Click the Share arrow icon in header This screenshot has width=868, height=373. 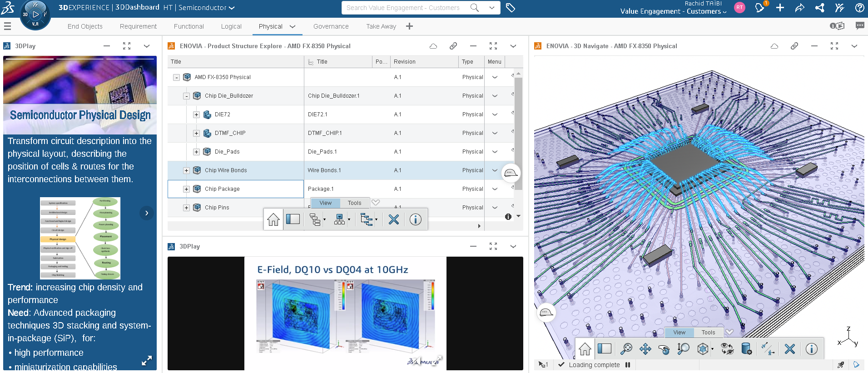coord(799,8)
